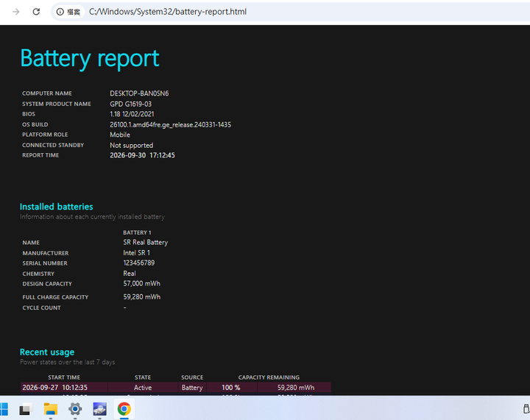
Task: Switch to Chrome in the taskbar
Action: [x=124, y=409]
